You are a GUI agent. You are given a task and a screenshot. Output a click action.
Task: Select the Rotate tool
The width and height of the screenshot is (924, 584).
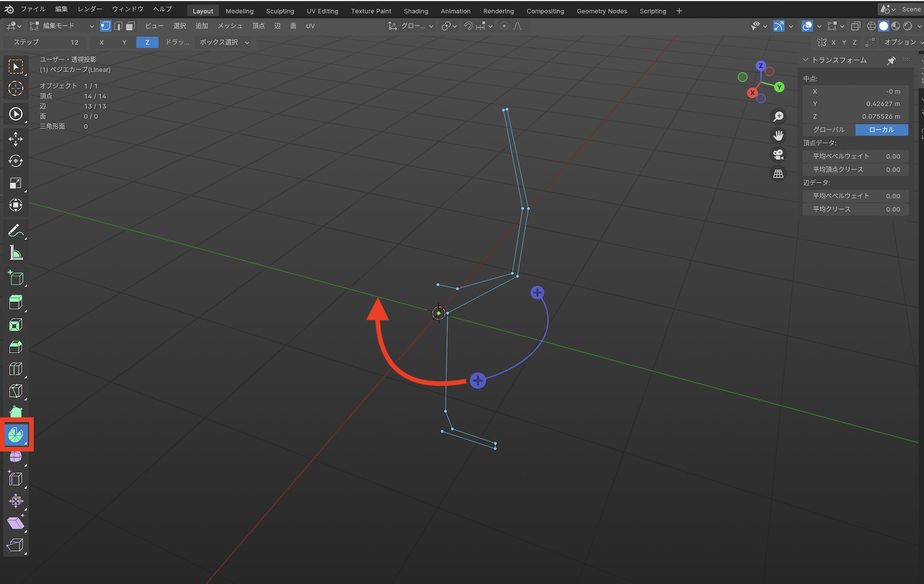[x=16, y=161]
